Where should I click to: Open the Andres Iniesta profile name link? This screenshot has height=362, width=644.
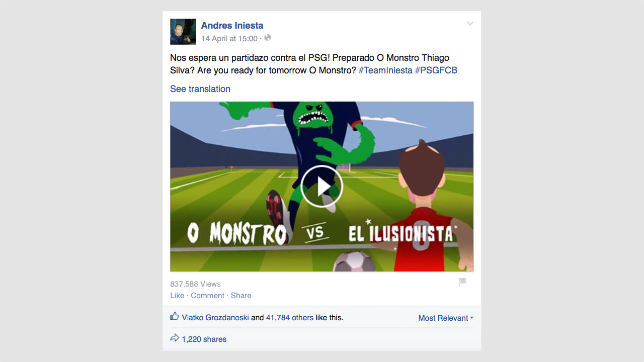tap(232, 26)
